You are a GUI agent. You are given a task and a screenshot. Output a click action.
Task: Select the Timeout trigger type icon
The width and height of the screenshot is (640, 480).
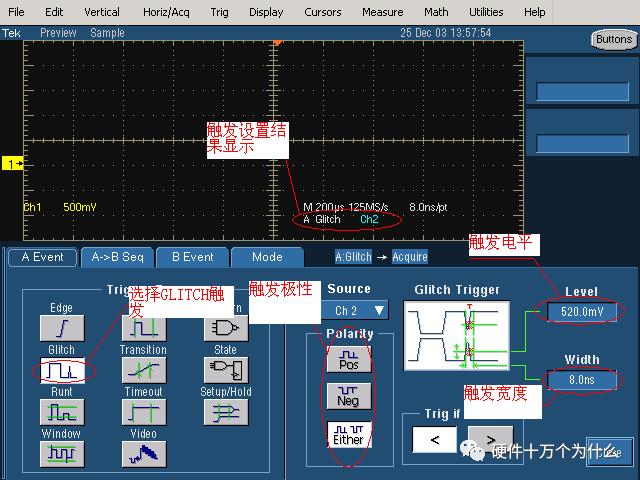pyautogui.click(x=144, y=412)
